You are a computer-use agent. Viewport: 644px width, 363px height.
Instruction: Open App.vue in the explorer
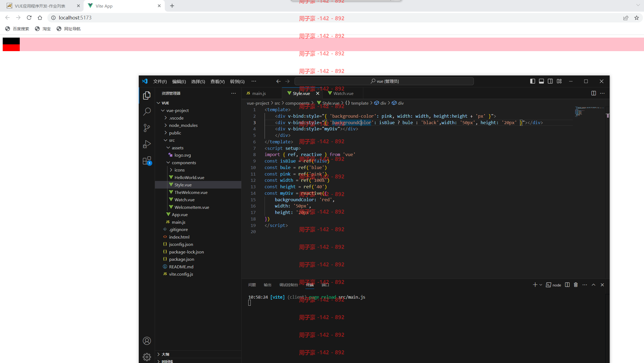tap(198, 215)
